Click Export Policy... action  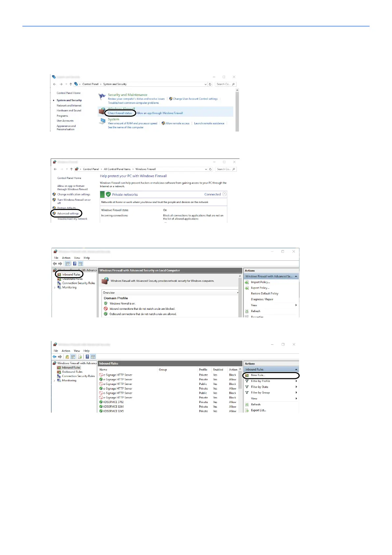coord(260,288)
